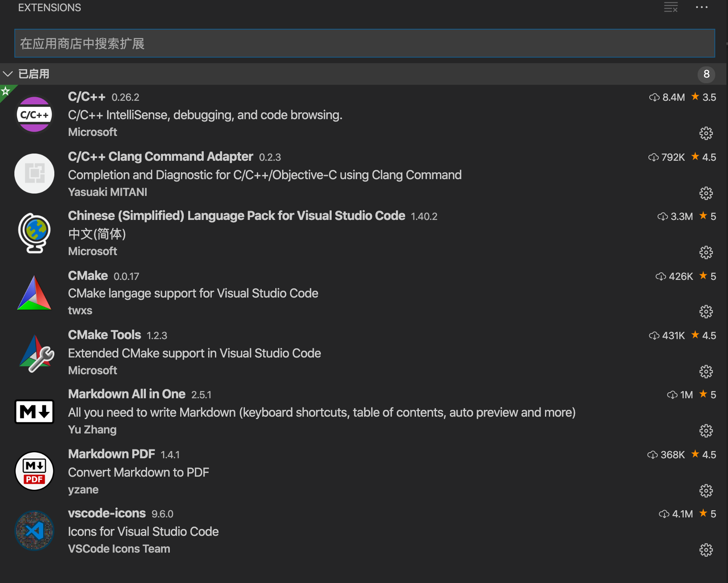
Task: Click the extensions search box
Action: tap(364, 43)
